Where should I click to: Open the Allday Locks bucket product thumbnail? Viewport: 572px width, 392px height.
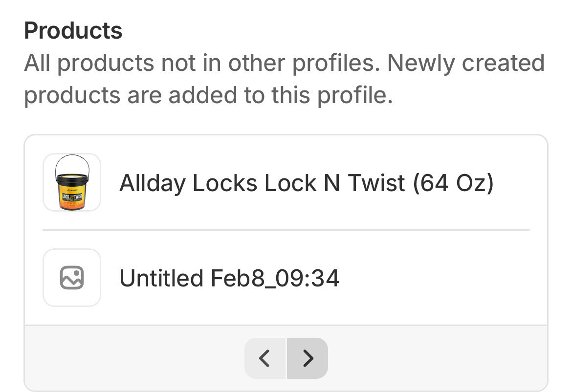(72, 183)
